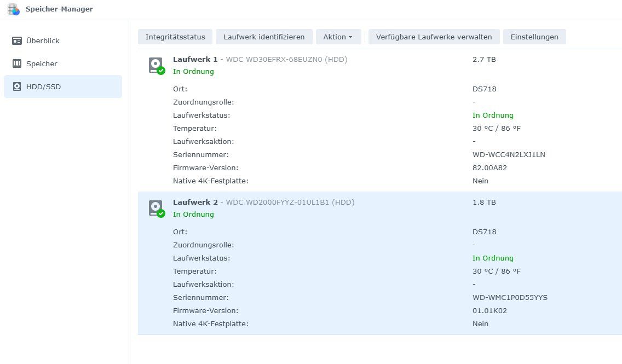
Task: Select the HDD/SSD section
Action: click(x=63, y=86)
